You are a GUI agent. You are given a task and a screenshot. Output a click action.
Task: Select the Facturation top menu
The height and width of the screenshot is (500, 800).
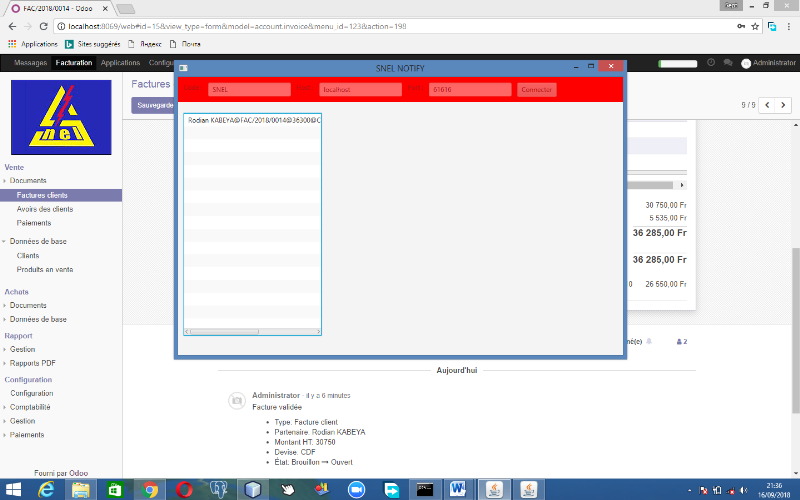pyautogui.click(x=74, y=63)
